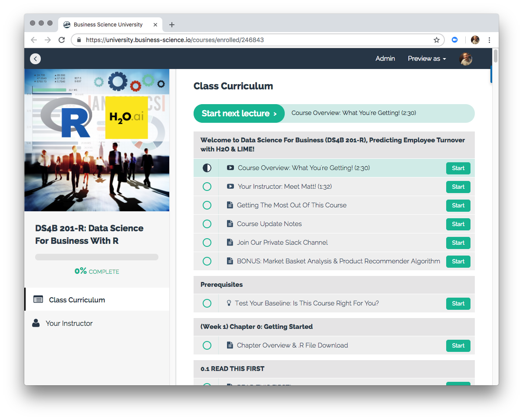The height and width of the screenshot is (420, 523).
Task: Toggle completion circle for Join Slack Channel
Action: (x=207, y=243)
